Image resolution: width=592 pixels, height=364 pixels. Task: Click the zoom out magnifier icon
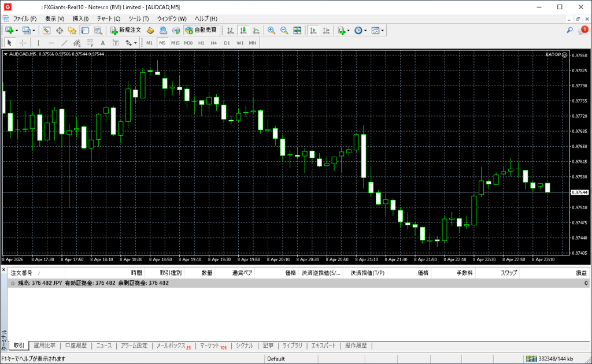coord(284,30)
